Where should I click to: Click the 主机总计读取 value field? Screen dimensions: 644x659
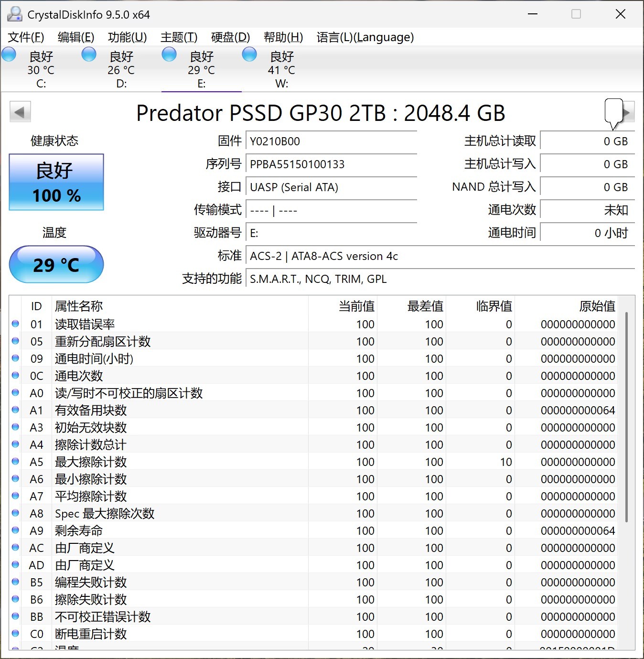pyautogui.click(x=588, y=141)
